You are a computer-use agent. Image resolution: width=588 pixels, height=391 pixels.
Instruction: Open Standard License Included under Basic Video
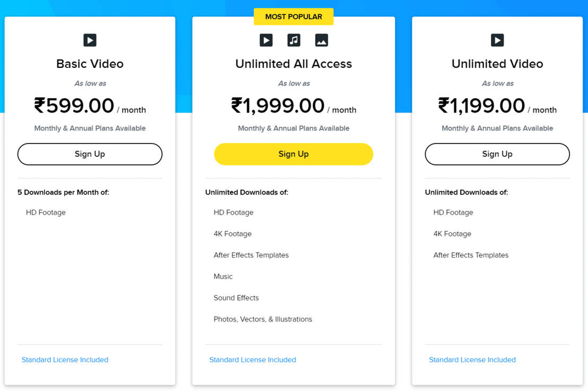coord(65,360)
